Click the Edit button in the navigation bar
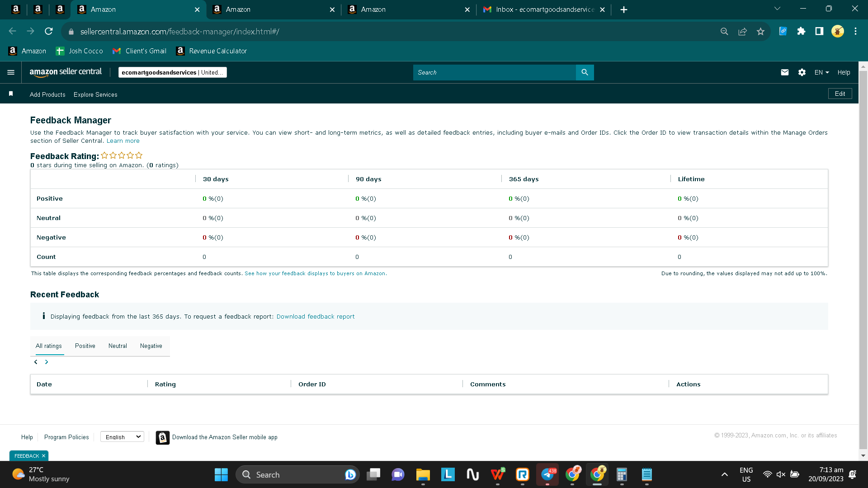 [840, 94]
